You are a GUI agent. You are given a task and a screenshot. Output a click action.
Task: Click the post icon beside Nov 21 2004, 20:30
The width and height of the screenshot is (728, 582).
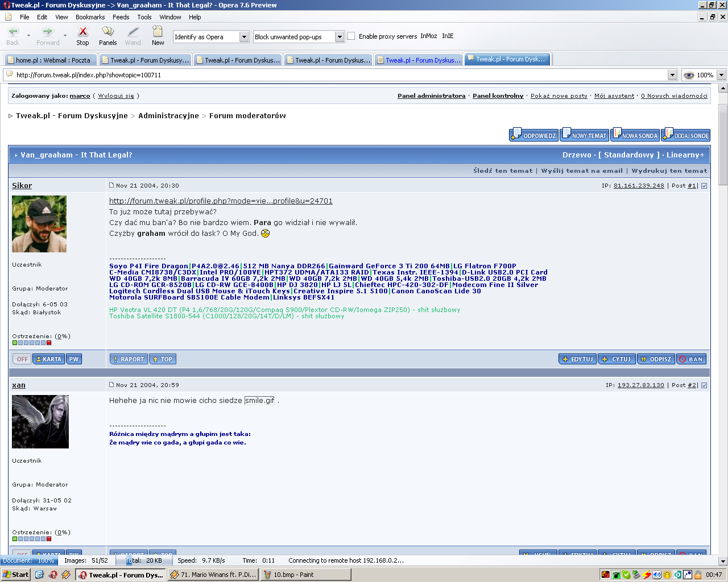click(x=111, y=185)
